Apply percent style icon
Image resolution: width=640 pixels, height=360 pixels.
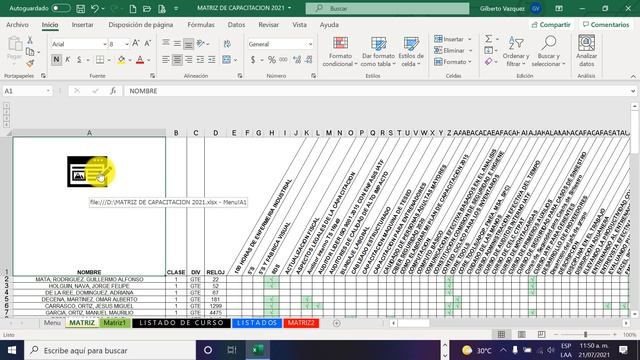click(x=272, y=60)
